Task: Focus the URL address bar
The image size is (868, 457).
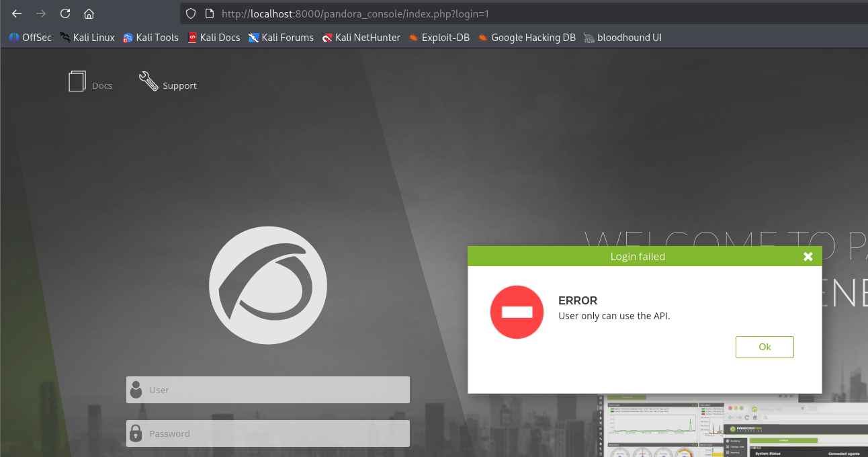Action: 524,13
